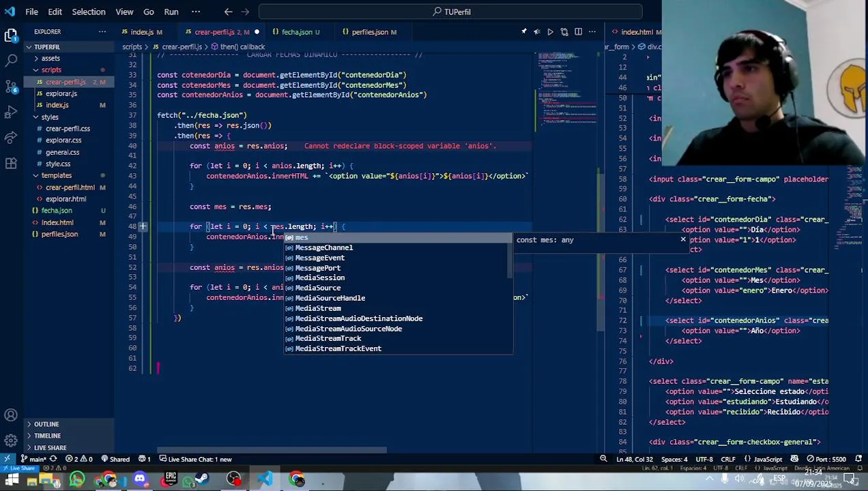This screenshot has width=868, height=491.
Task: Change the CRLF line ending setting
Action: pos(728,459)
